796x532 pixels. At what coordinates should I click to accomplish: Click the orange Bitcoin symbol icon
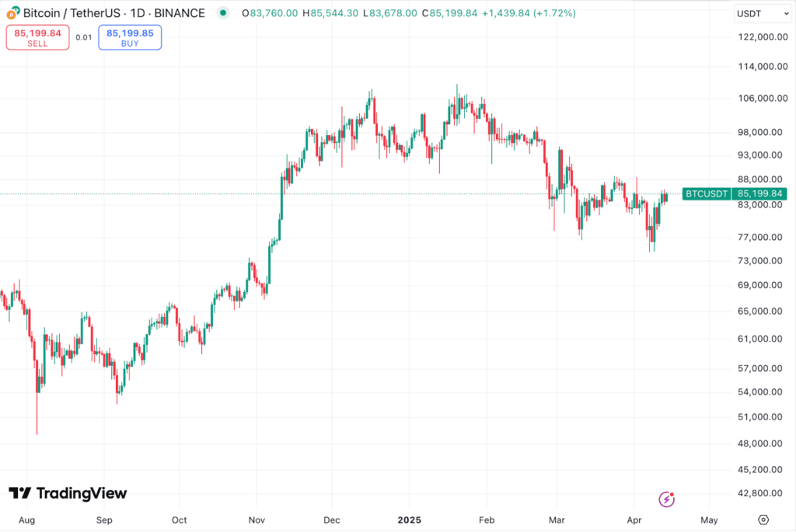point(13,13)
